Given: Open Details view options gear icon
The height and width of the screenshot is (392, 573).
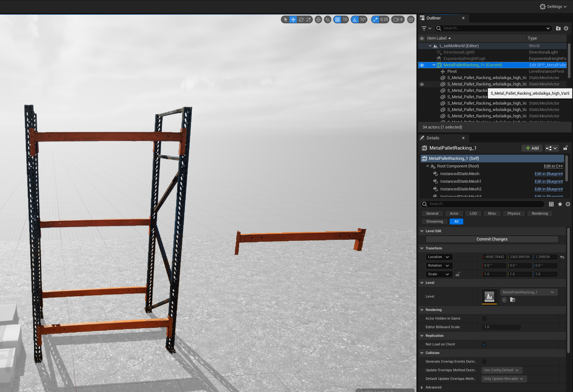Looking at the screenshot, I should pos(568,204).
